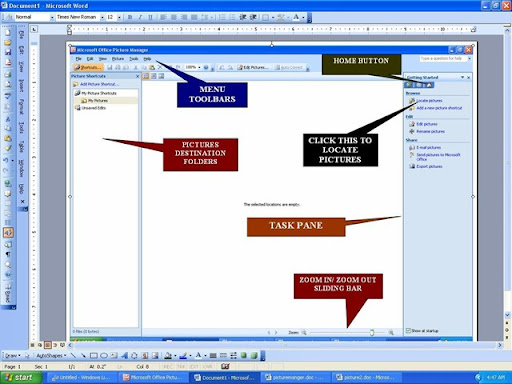Select the Rectangle drawing tool
512x384 pixels.
click(94, 356)
